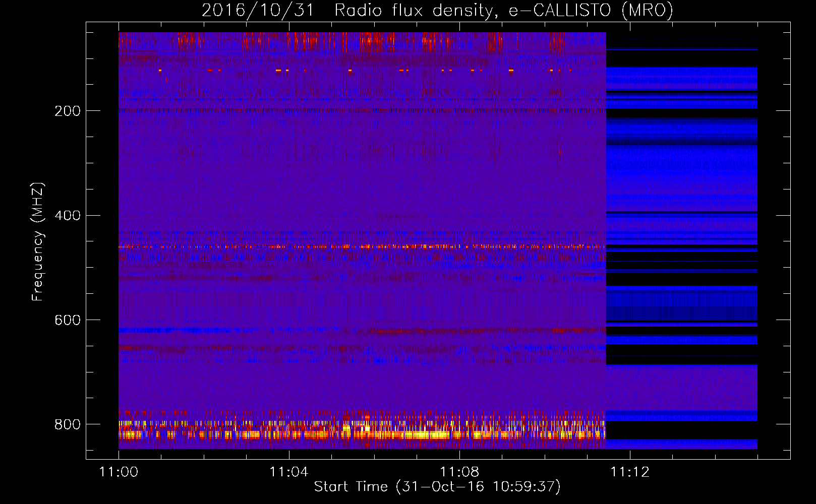Click the 11:12 time tick label
The image size is (816, 504).
[630, 472]
